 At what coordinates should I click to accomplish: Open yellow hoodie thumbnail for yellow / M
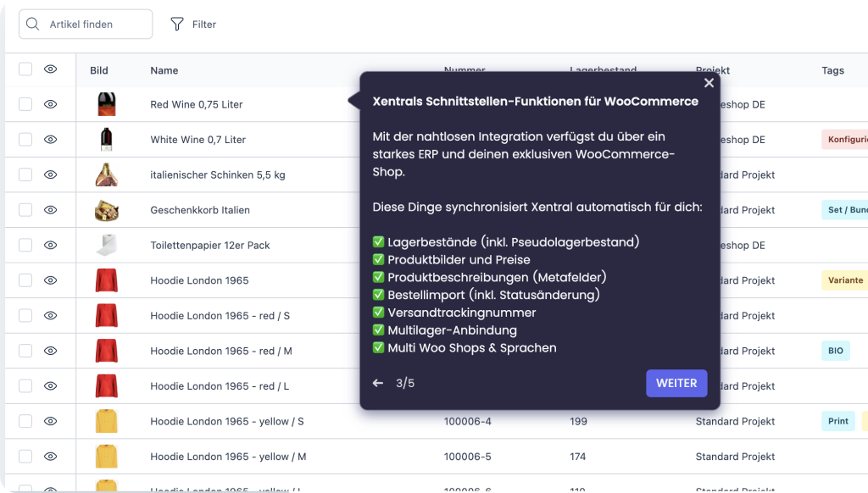coord(106,457)
